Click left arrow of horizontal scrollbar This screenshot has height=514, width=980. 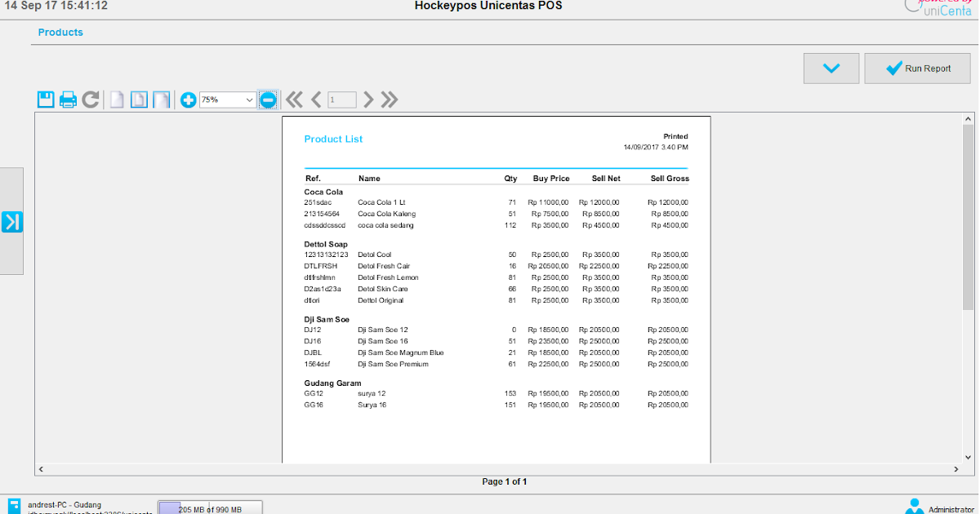(x=41, y=469)
